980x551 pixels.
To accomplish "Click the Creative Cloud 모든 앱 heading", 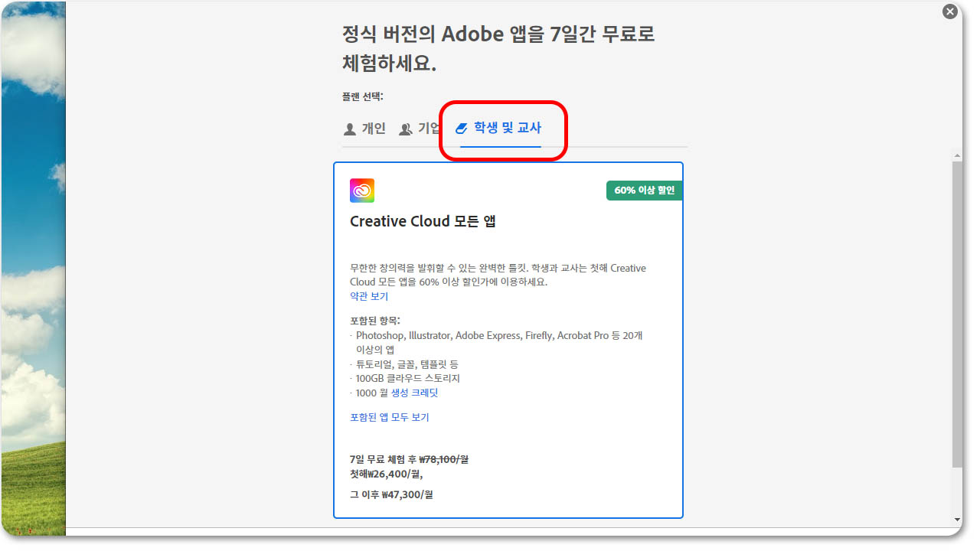I will pos(423,222).
